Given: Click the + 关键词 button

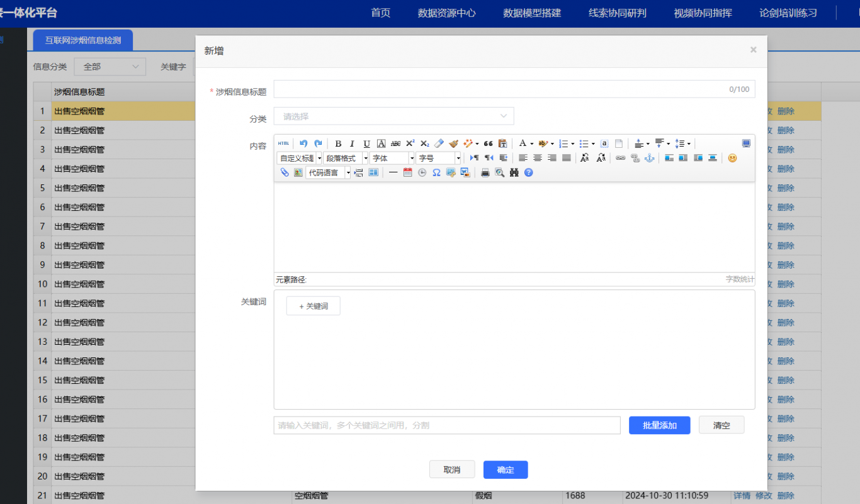Looking at the screenshot, I should pos(314,306).
